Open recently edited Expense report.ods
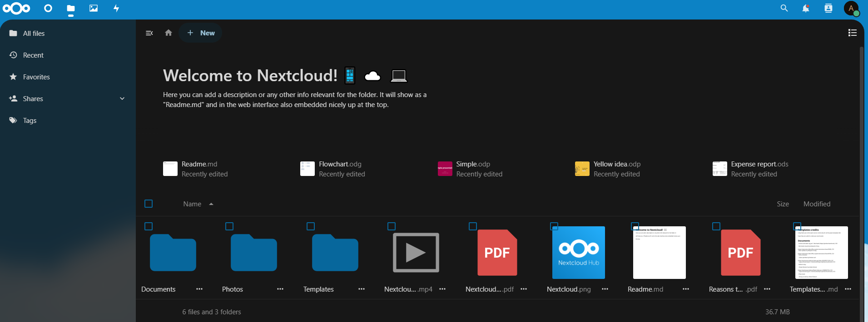Viewport: 868px width, 322px height. 750,169
